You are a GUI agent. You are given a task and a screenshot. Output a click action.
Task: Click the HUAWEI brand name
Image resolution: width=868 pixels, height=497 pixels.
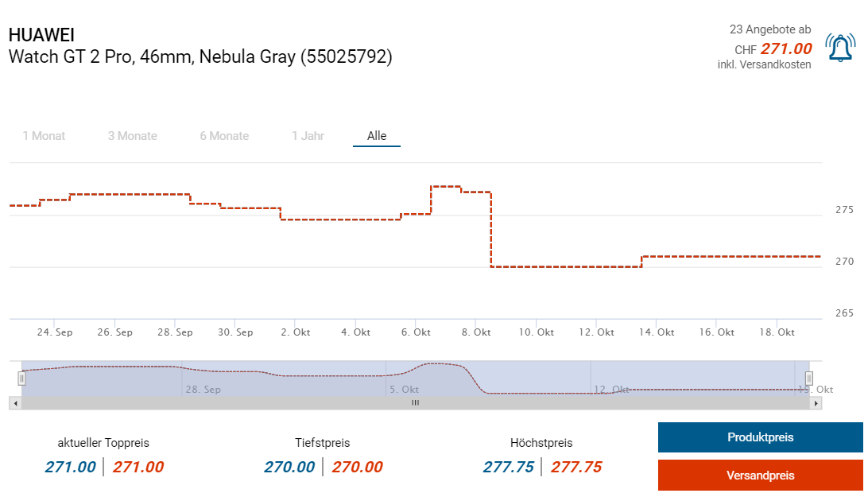click(x=41, y=35)
